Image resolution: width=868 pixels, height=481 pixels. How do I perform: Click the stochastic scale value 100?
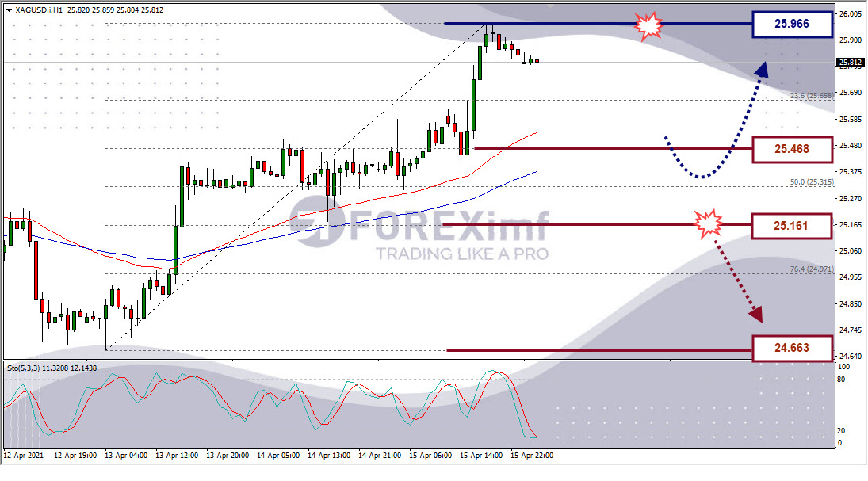(x=843, y=366)
